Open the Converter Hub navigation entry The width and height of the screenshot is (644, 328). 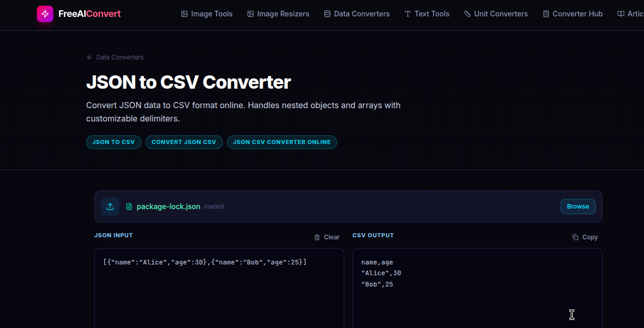pos(572,14)
